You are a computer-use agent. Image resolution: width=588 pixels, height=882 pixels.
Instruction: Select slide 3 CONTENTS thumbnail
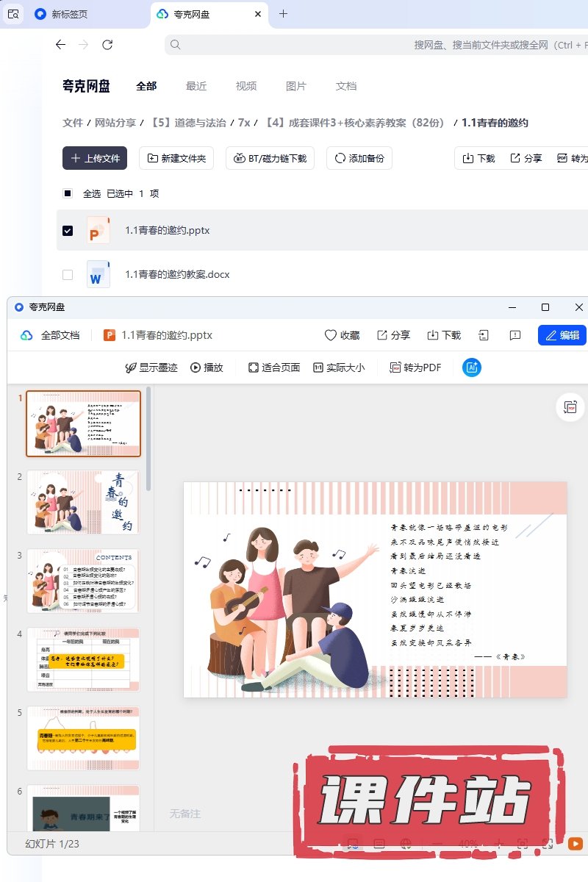[83, 581]
